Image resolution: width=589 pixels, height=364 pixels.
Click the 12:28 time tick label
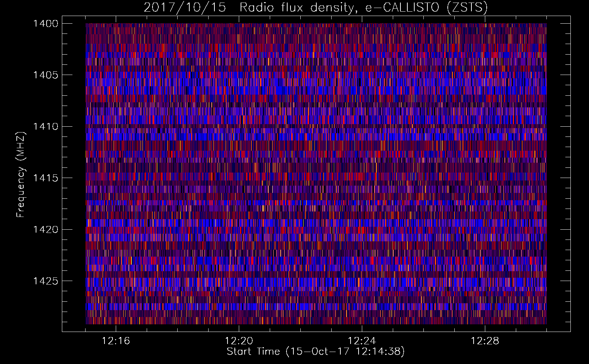coord(485,341)
